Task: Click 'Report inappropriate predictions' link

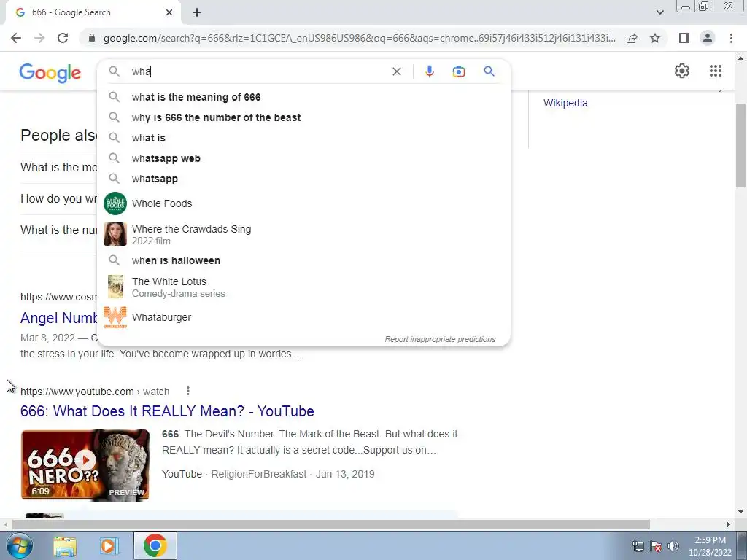Action: pos(440,339)
